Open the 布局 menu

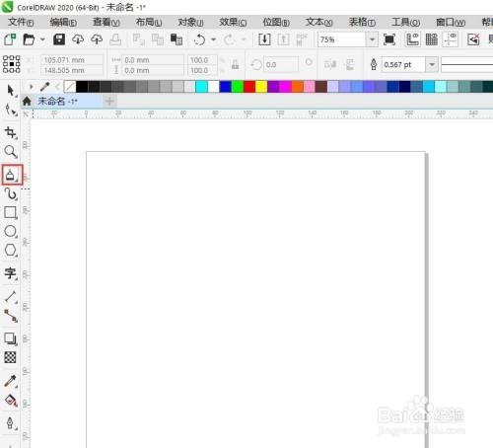point(149,22)
